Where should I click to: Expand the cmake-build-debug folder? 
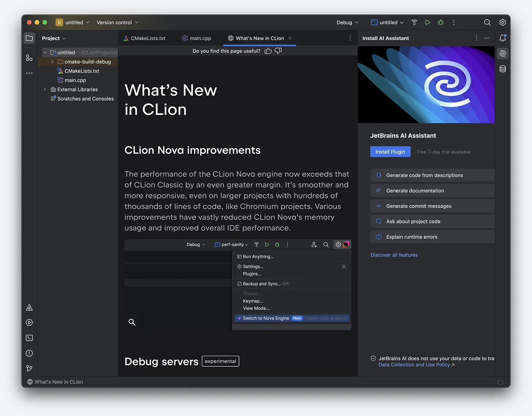[x=52, y=62]
